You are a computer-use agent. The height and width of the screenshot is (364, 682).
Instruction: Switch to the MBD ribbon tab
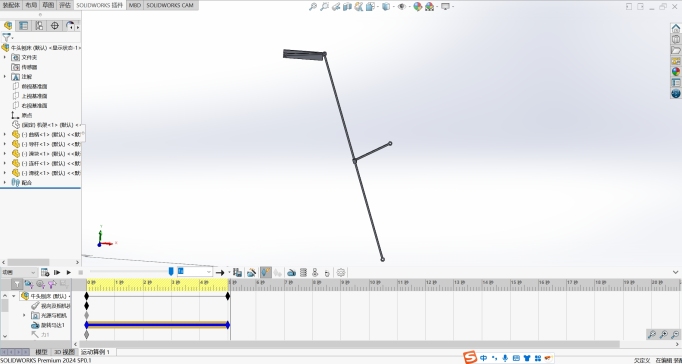click(x=135, y=5)
